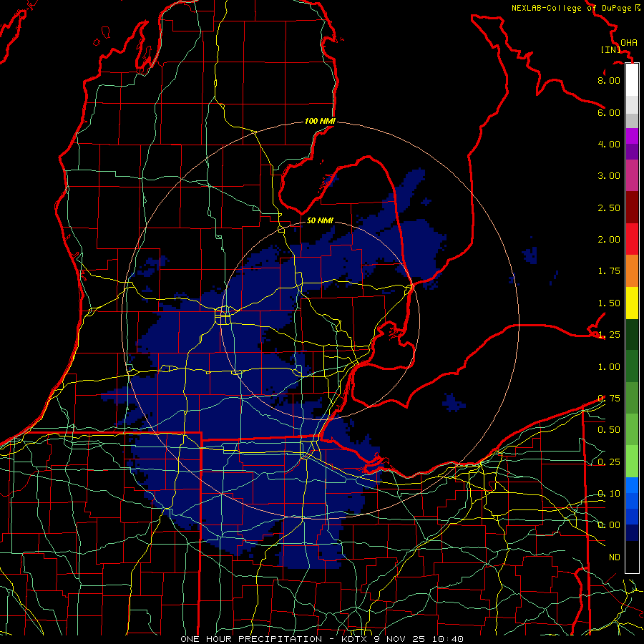Click the [IN] units label
The height and width of the screenshot is (644, 644).
(610, 49)
